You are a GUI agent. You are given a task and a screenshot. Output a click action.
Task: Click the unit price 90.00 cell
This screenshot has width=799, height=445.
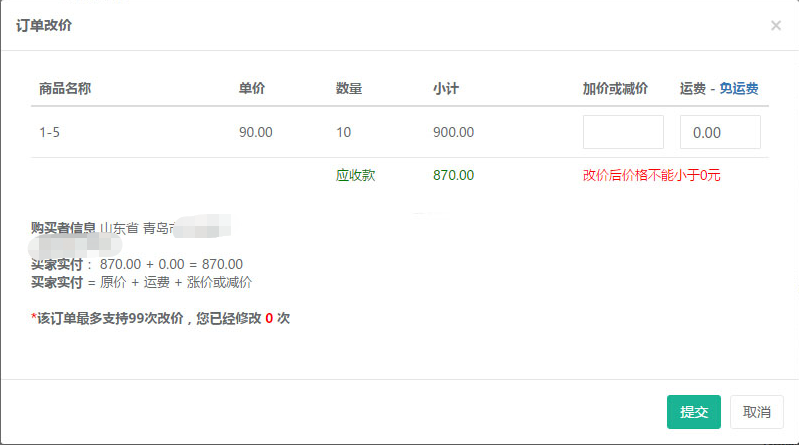click(256, 132)
